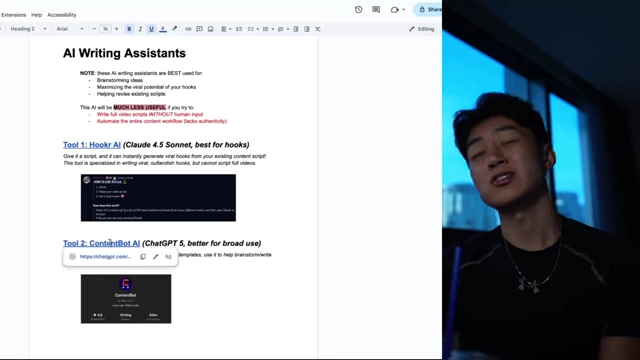Select the ContentBot screenshot image
Viewport: 640px width, 360px height.
pyautogui.click(x=126, y=299)
